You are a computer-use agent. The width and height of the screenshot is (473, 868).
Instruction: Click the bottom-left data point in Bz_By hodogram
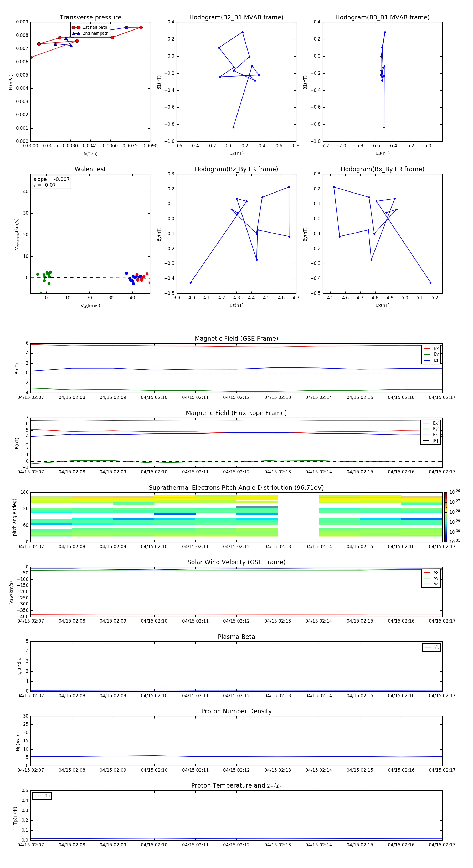191,282
